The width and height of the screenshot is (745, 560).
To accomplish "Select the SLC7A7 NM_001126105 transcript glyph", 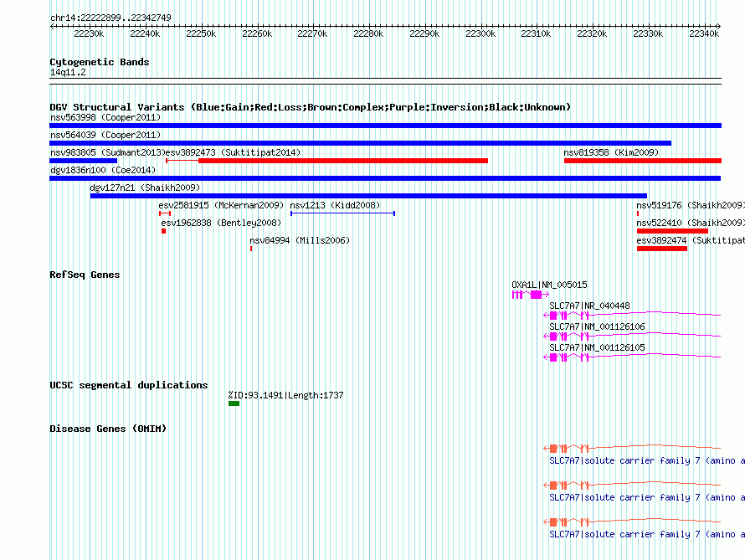I will click(x=632, y=357).
